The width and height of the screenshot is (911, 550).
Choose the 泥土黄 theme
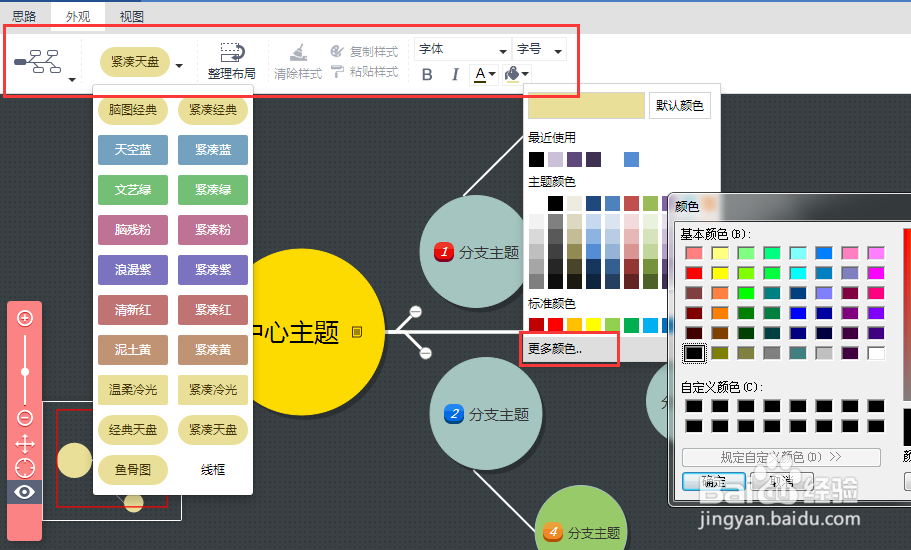pyautogui.click(x=133, y=350)
